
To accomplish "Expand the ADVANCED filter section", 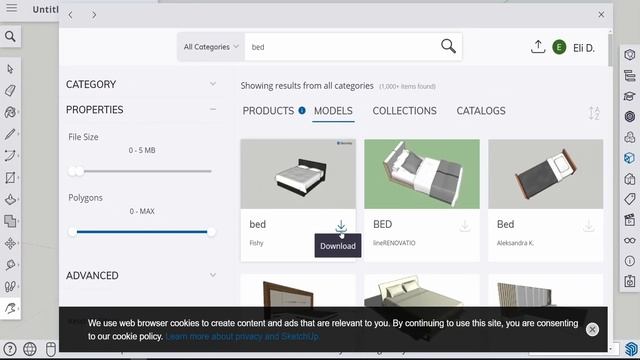I will coord(213,275).
